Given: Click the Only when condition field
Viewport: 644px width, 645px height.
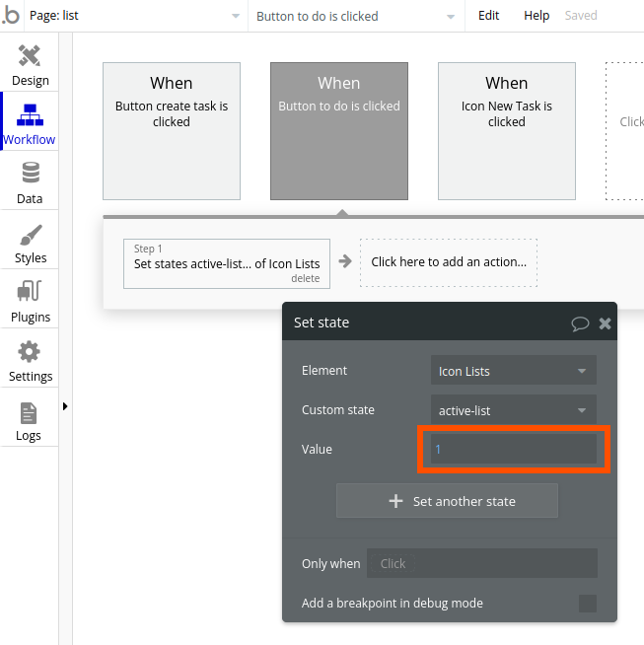Looking at the screenshot, I should tap(482, 563).
